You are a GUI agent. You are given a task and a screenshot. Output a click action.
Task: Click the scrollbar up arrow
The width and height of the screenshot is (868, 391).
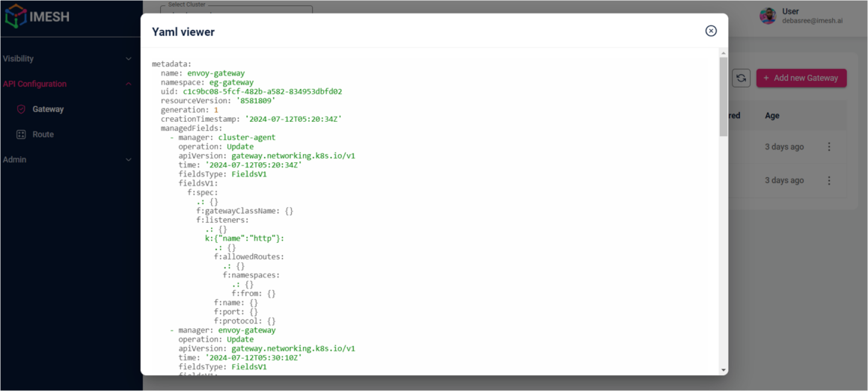click(x=723, y=52)
